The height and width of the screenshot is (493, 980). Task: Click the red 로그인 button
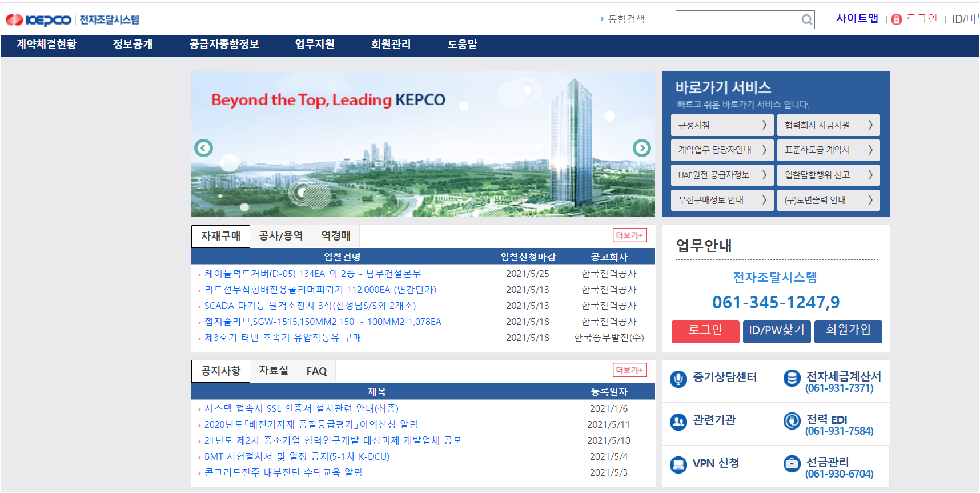click(x=705, y=331)
